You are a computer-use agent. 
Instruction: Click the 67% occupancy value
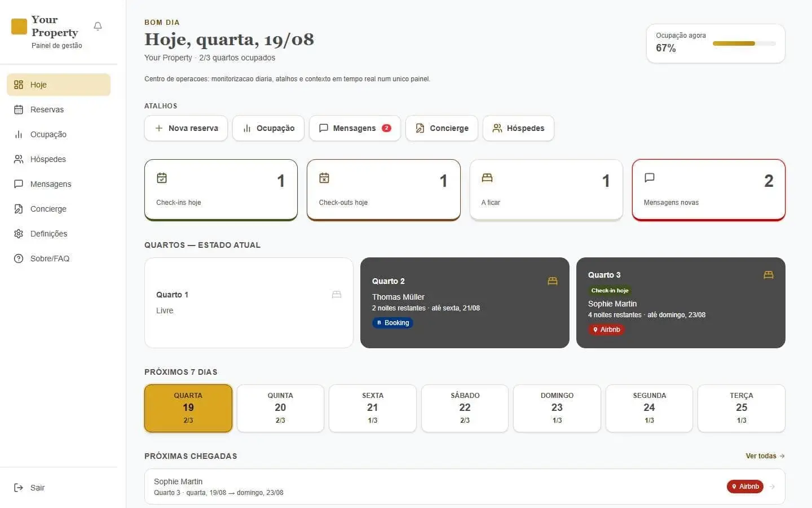(x=666, y=48)
